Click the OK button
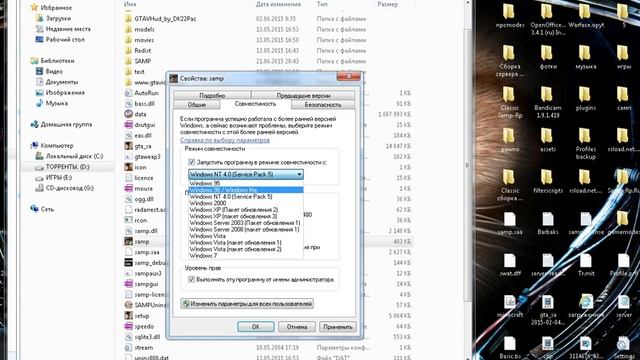 pos(256,327)
